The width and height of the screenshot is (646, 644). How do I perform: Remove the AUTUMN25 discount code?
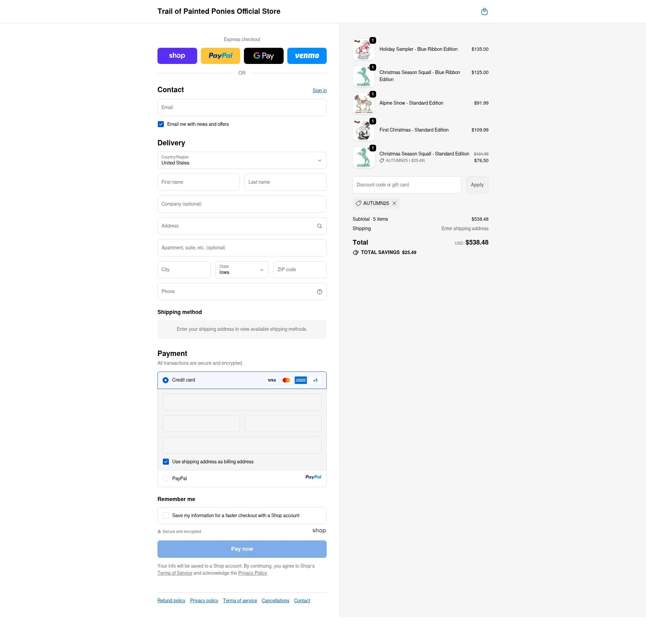(394, 203)
